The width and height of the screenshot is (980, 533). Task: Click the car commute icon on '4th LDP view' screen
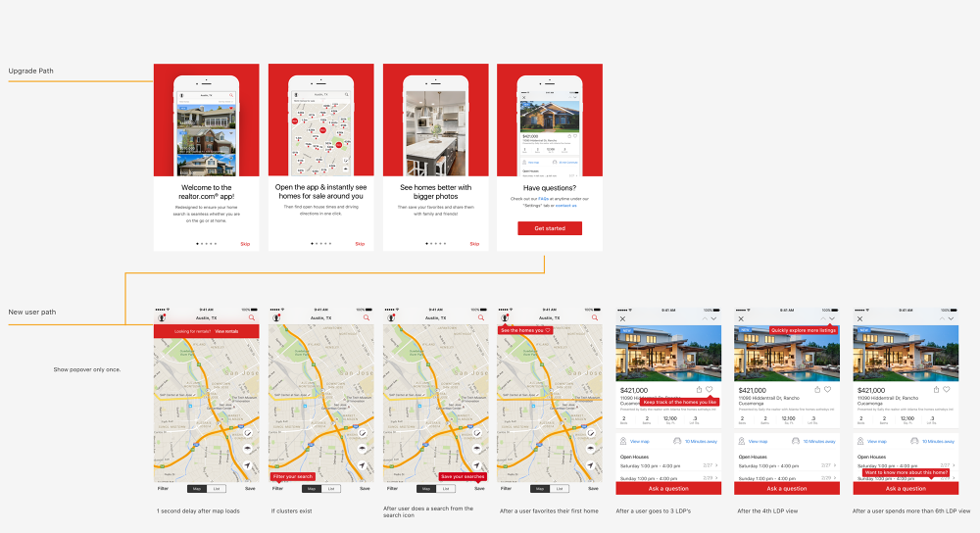pos(796,441)
